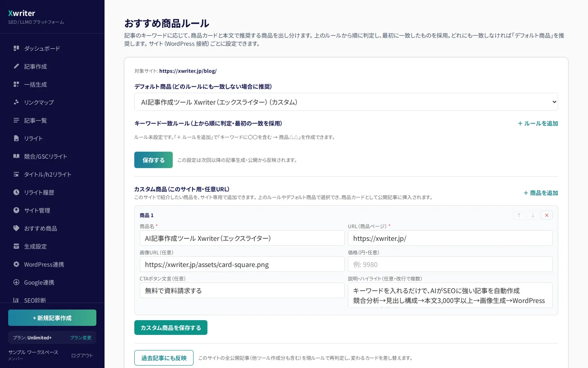Click the おすすめ商品 tag icon
This screenshot has height=368, width=588.
point(16,228)
